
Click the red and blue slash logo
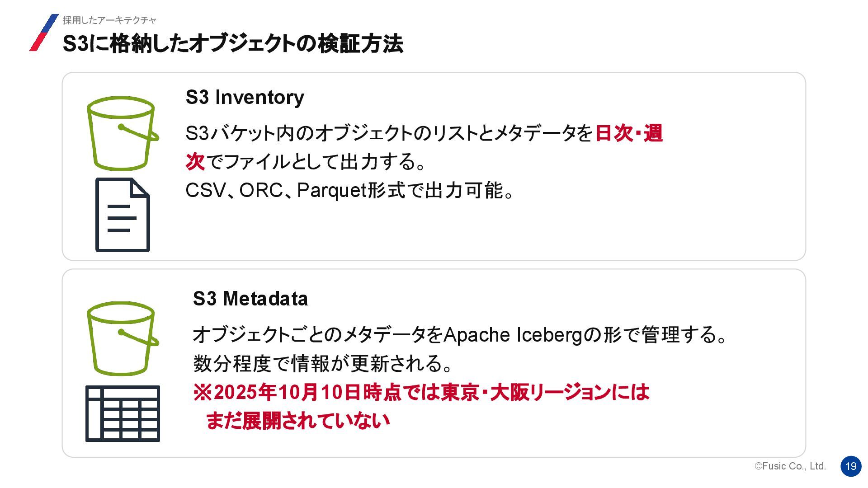point(44,33)
